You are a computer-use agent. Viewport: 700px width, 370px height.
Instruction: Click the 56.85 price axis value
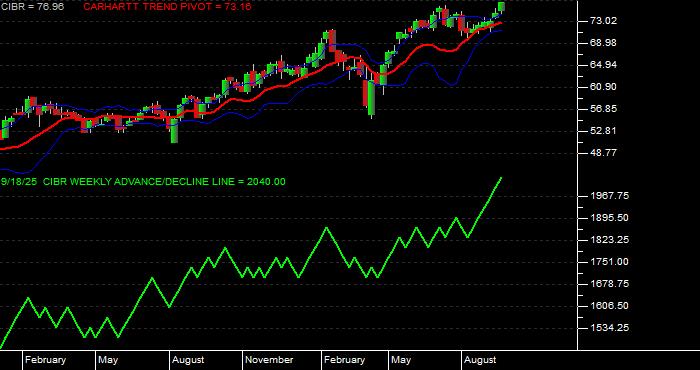point(603,109)
